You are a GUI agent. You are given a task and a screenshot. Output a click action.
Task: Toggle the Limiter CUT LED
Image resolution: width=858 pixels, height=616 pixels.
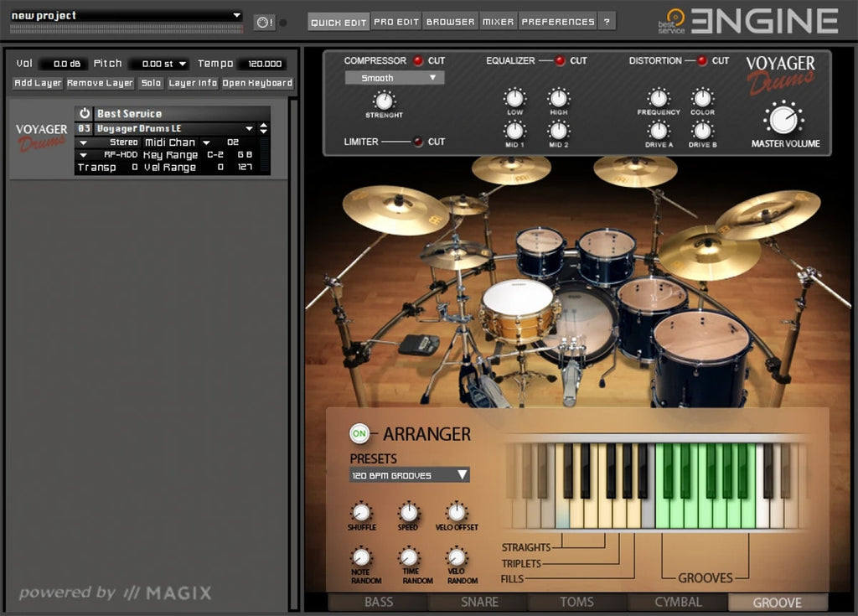coord(418,142)
